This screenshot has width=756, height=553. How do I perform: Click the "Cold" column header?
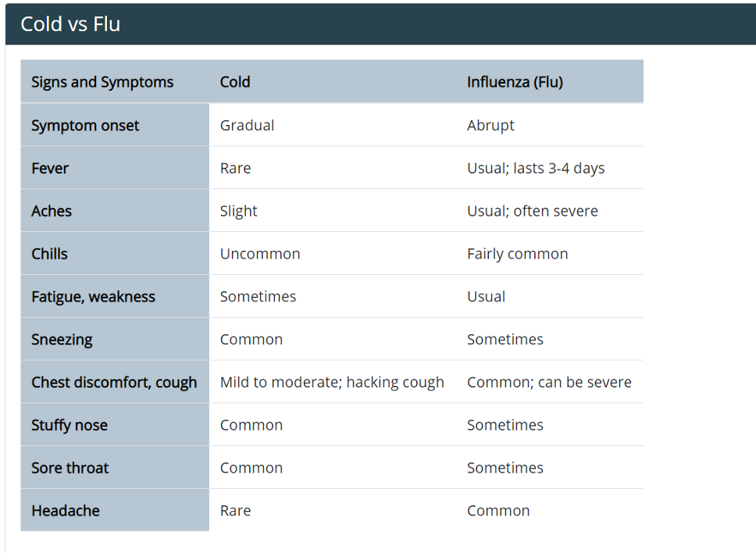pos(235,82)
